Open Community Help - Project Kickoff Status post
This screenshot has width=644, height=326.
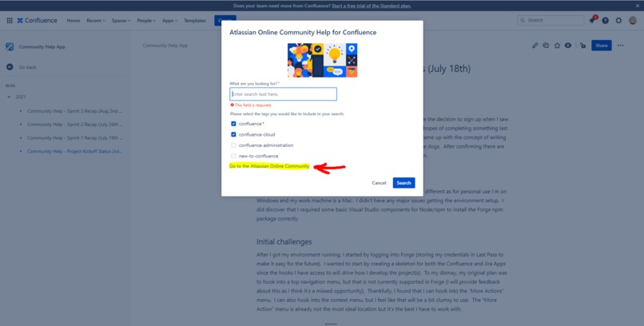(75, 152)
